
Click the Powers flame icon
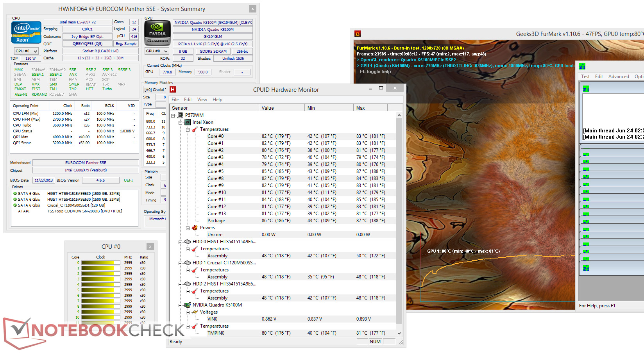tap(195, 228)
